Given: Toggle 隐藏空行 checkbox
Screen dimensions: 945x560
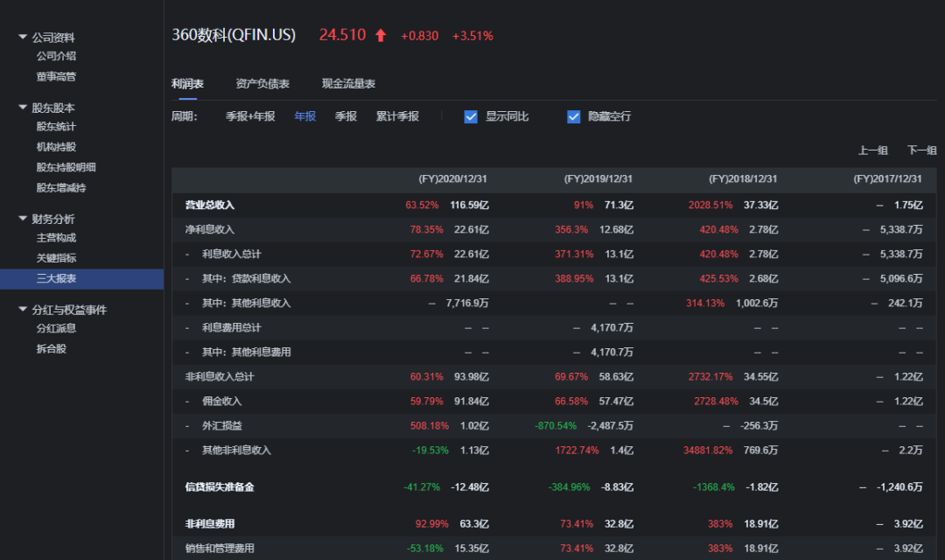Looking at the screenshot, I should (574, 116).
